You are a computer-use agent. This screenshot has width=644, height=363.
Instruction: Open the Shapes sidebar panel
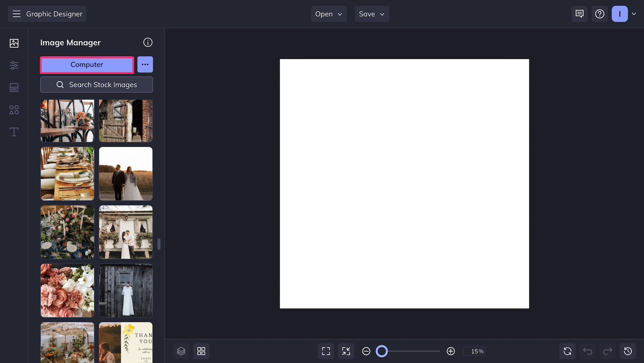(14, 110)
